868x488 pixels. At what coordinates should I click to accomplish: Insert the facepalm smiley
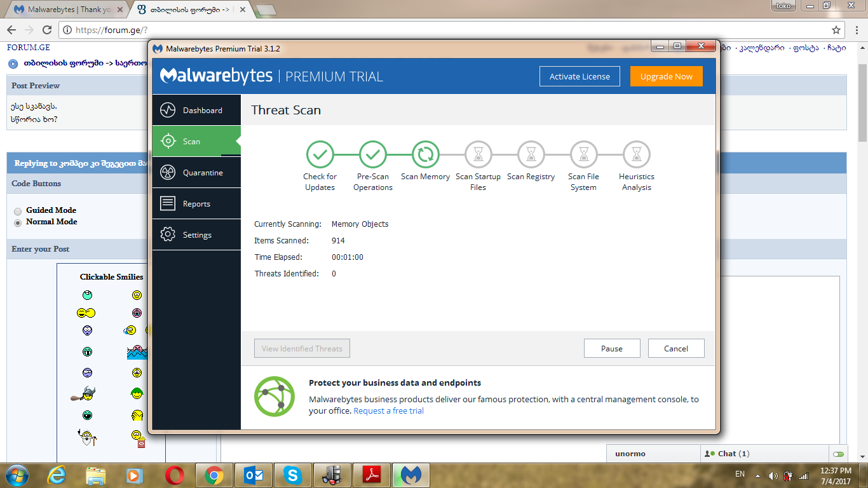[137, 416]
